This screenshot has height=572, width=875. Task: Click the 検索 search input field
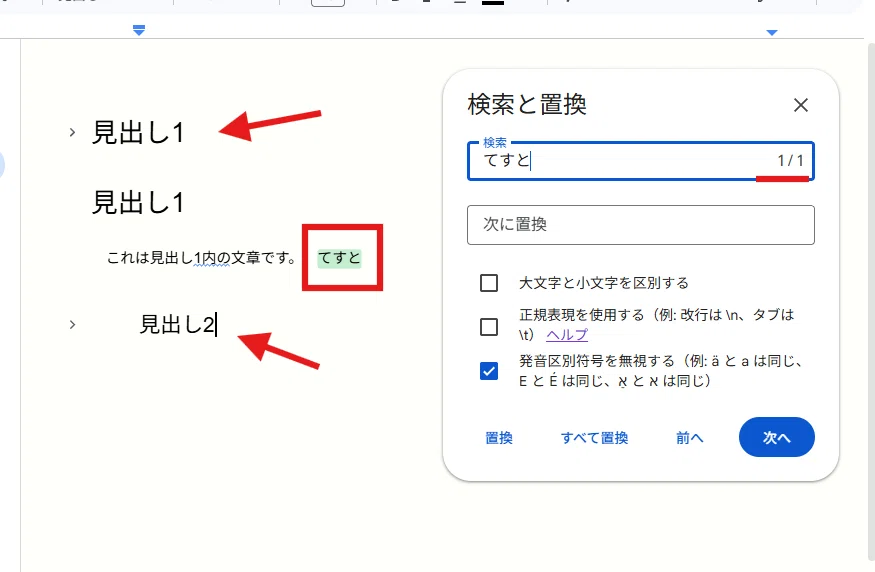[x=641, y=161]
